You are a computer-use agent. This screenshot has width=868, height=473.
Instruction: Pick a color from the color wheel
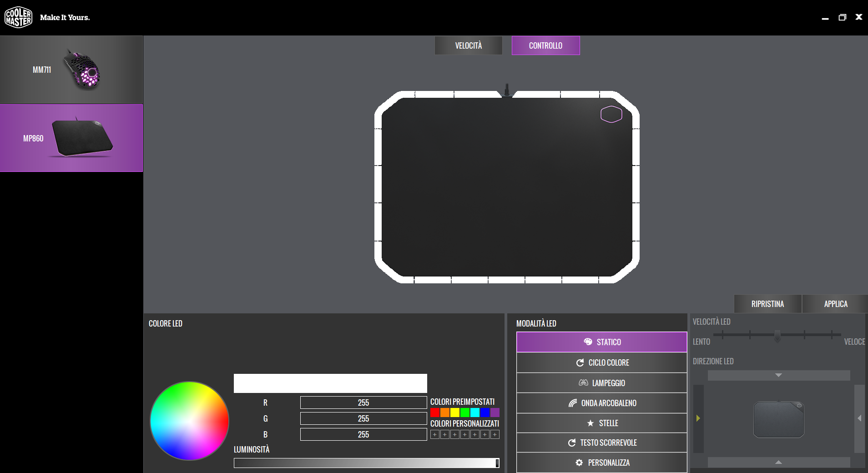pyautogui.click(x=189, y=421)
